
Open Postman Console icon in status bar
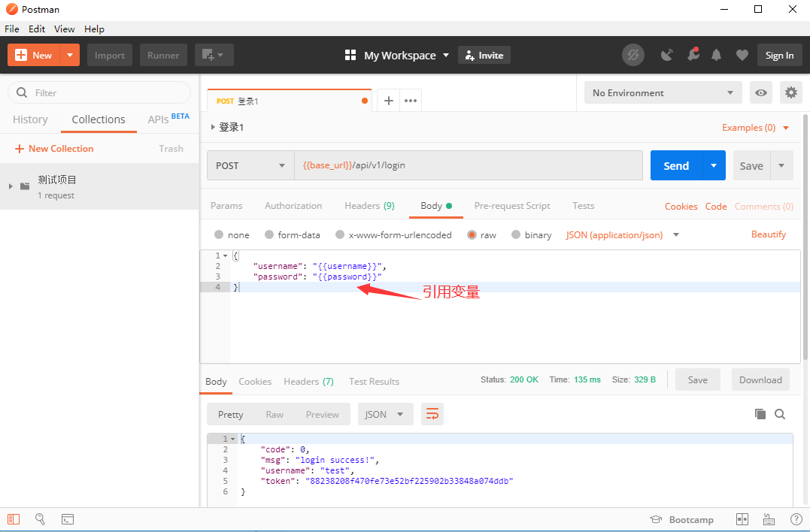[x=68, y=519]
